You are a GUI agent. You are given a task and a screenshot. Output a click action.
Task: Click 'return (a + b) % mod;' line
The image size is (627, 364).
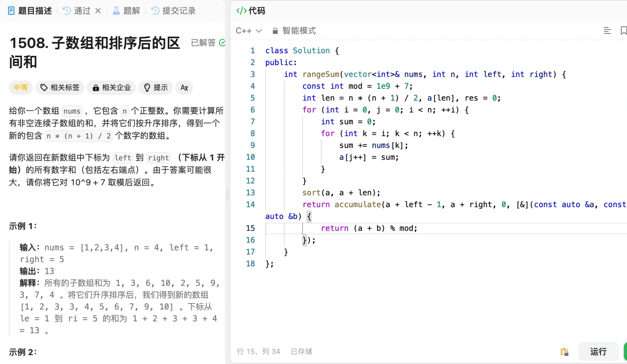369,228
